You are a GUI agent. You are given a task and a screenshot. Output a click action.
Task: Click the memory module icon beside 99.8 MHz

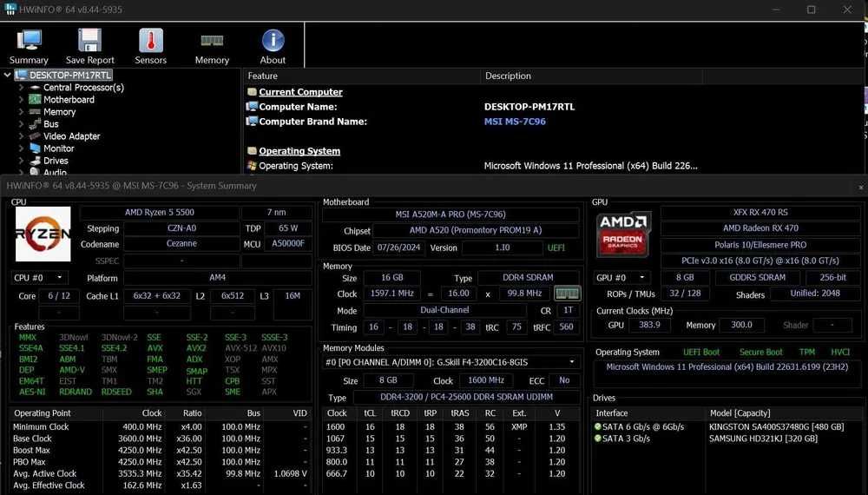(x=567, y=294)
